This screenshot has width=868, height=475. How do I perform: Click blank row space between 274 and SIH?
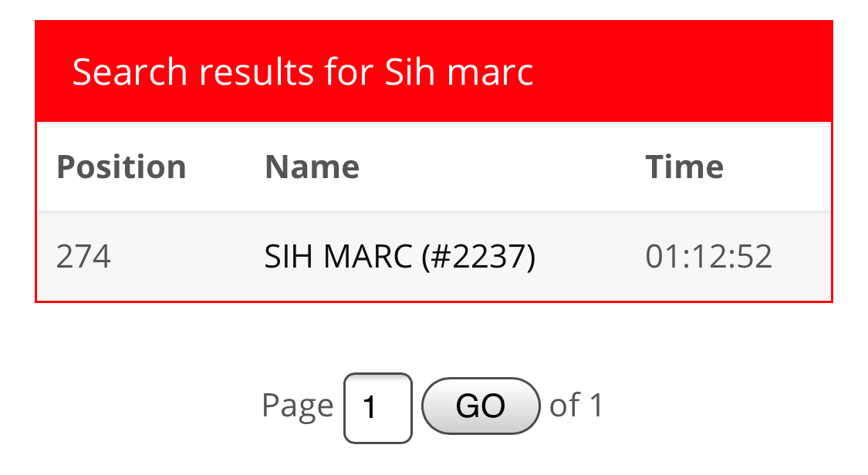tap(187, 257)
